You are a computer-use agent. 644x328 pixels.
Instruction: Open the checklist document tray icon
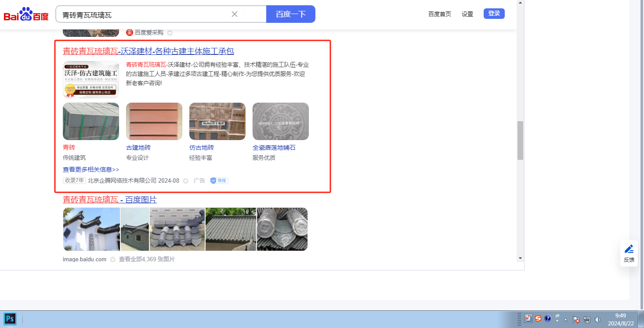(528, 319)
